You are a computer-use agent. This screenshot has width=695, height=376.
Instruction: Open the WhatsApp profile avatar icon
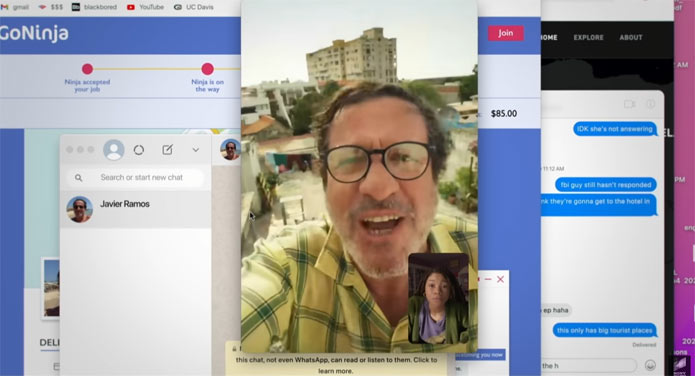coord(114,150)
